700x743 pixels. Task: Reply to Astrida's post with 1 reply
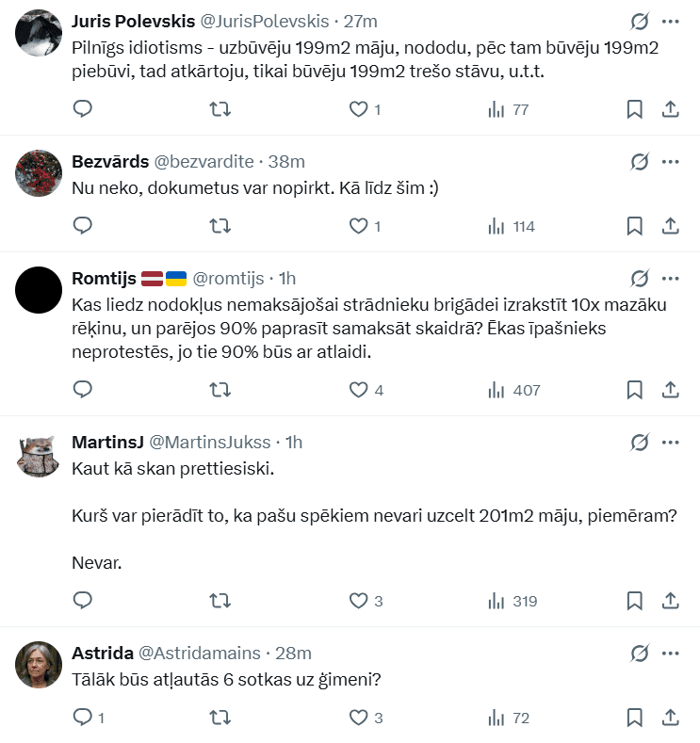pos(83,718)
